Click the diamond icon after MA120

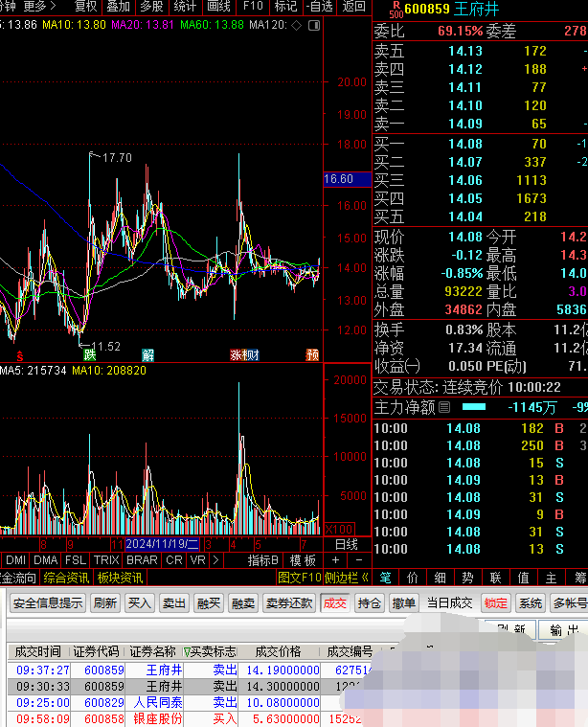[296, 25]
